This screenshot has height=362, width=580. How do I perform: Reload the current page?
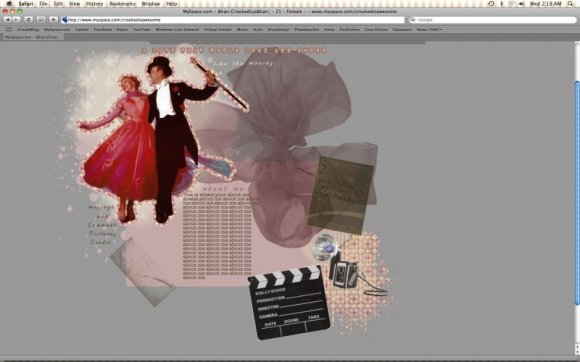[28, 20]
